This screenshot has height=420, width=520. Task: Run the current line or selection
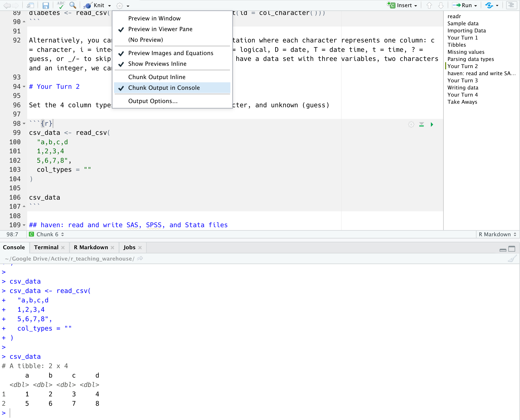[x=462, y=5]
